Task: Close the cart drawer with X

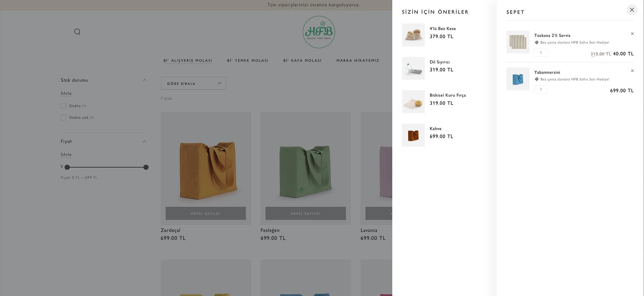Action: [632, 10]
